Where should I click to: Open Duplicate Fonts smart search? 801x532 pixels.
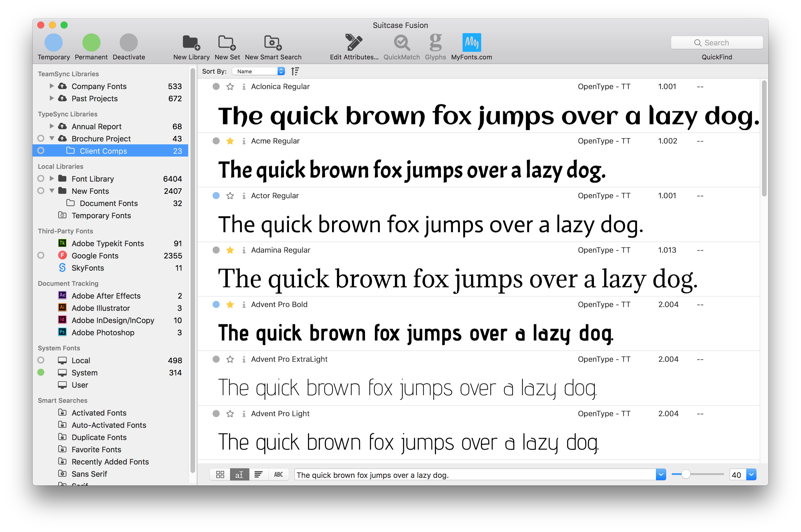99,437
